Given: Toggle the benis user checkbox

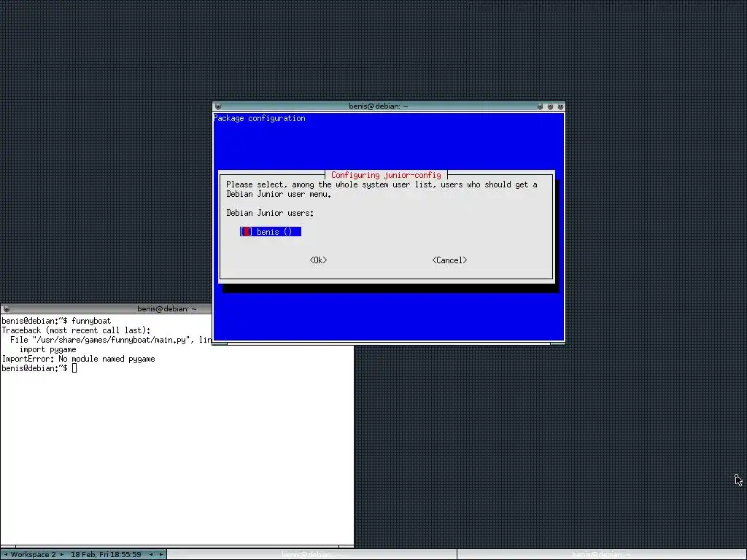Looking at the screenshot, I should point(247,232).
